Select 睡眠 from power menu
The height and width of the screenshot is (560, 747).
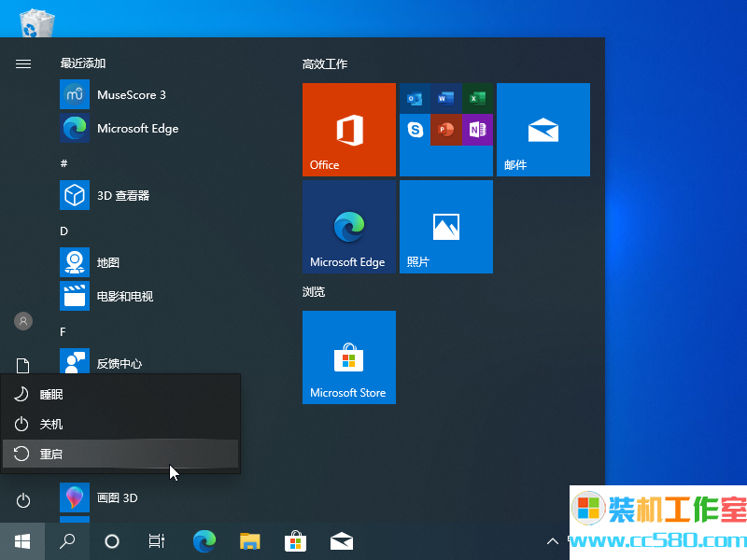(x=120, y=394)
